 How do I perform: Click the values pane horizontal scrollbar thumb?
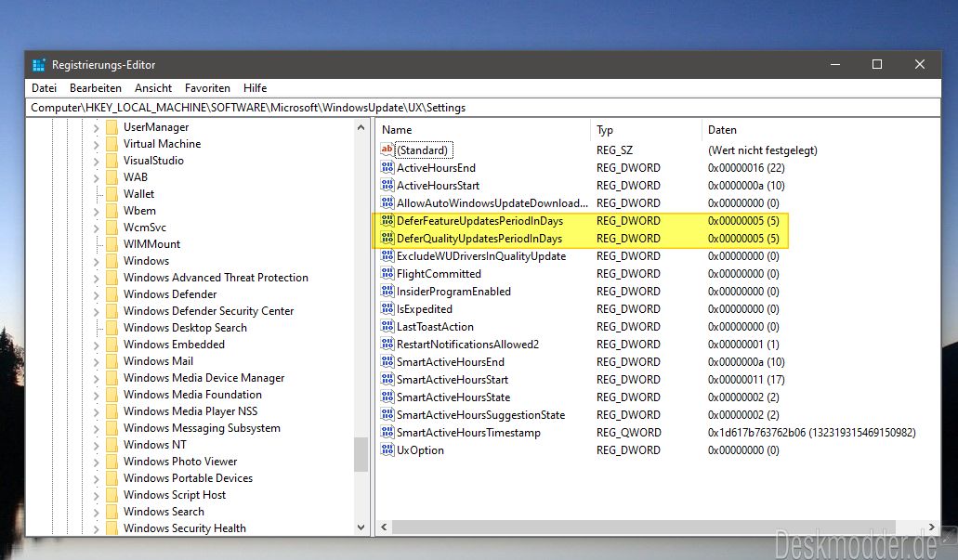(643, 527)
